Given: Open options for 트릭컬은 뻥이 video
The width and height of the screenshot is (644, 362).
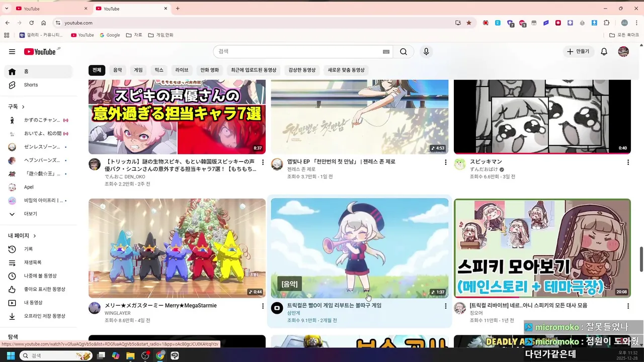Looking at the screenshot, I should tap(445, 306).
